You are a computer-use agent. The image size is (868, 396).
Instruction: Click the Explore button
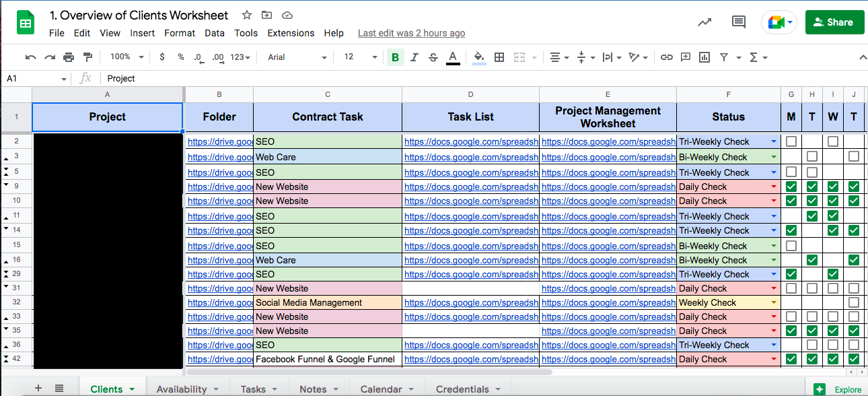[x=838, y=389]
